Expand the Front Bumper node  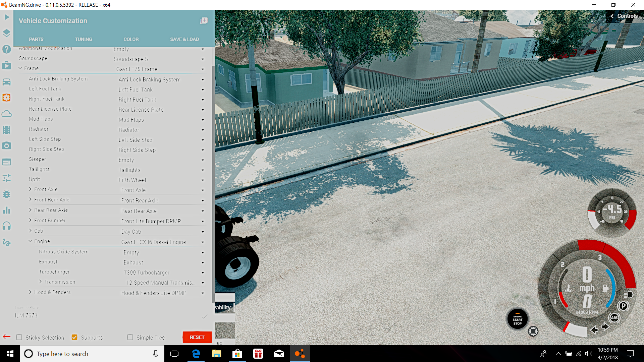click(30, 220)
